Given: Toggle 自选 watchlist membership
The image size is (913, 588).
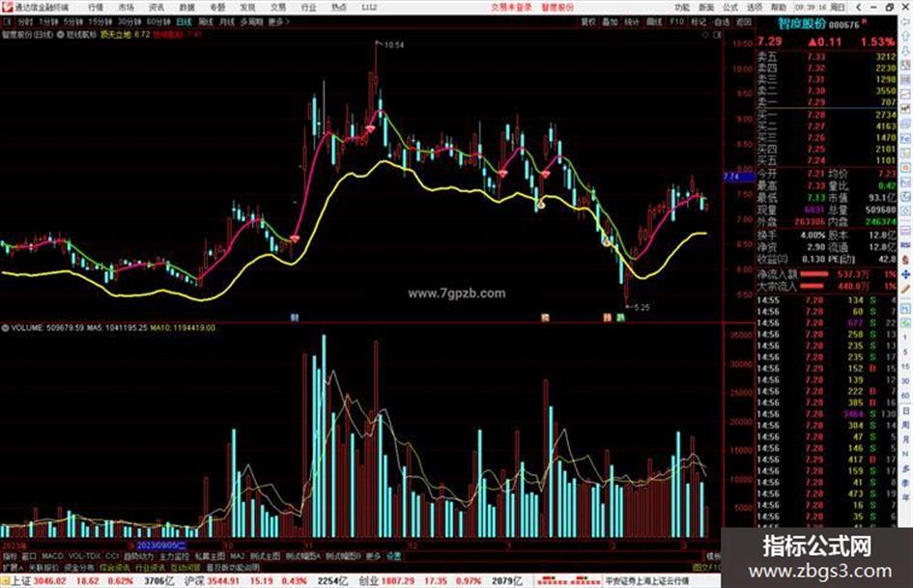Looking at the screenshot, I should pos(722,21).
